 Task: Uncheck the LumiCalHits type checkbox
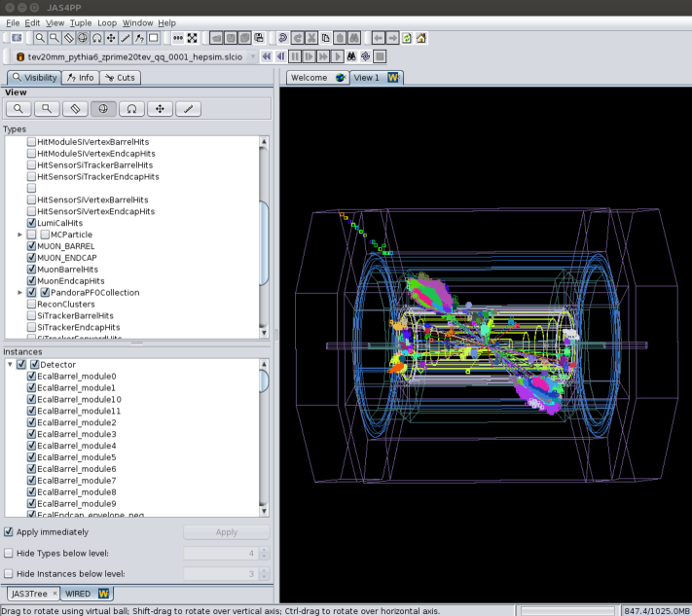(x=31, y=223)
